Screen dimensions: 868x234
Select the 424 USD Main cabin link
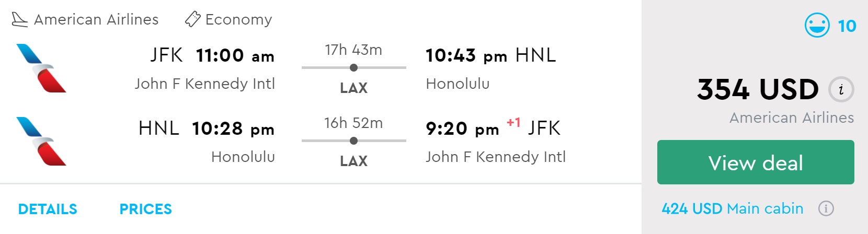(732, 209)
